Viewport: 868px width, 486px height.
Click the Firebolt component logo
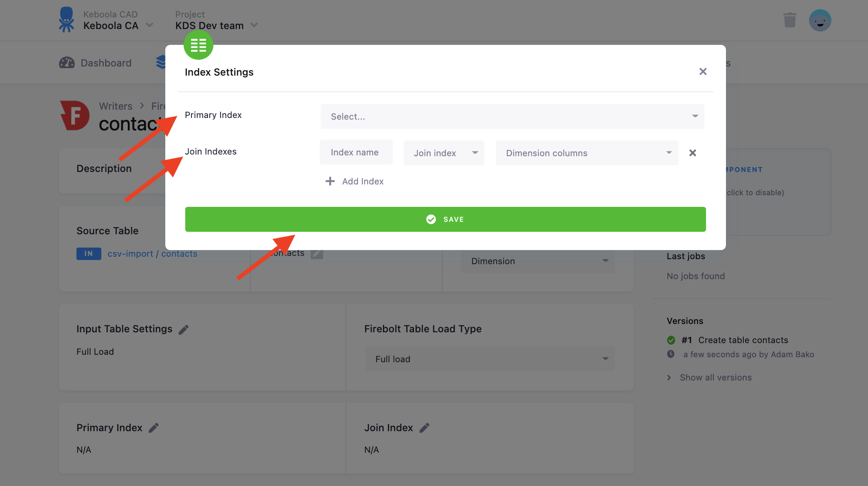[x=75, y=115]
